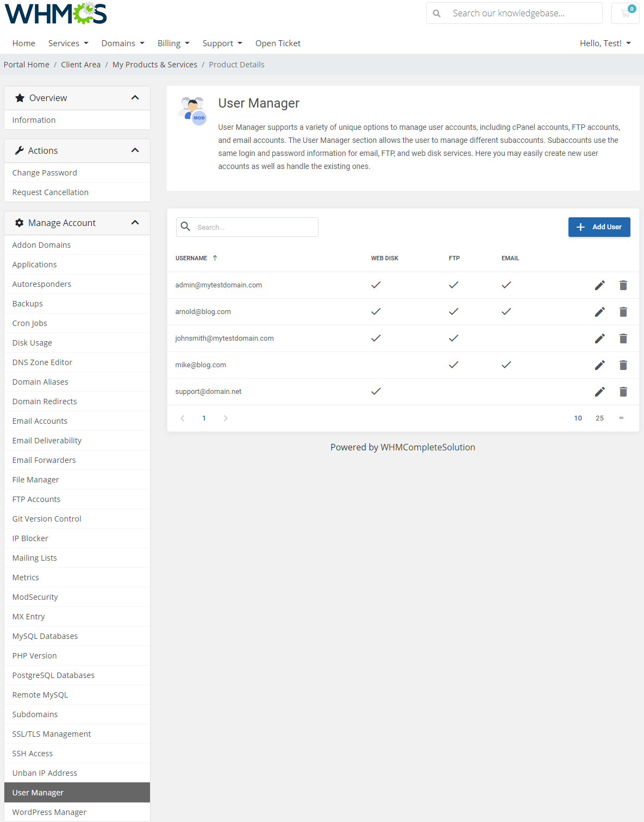This screenshot has width=644, height=822.
Task: Open the Change Password page
Action: click(45, 172)
